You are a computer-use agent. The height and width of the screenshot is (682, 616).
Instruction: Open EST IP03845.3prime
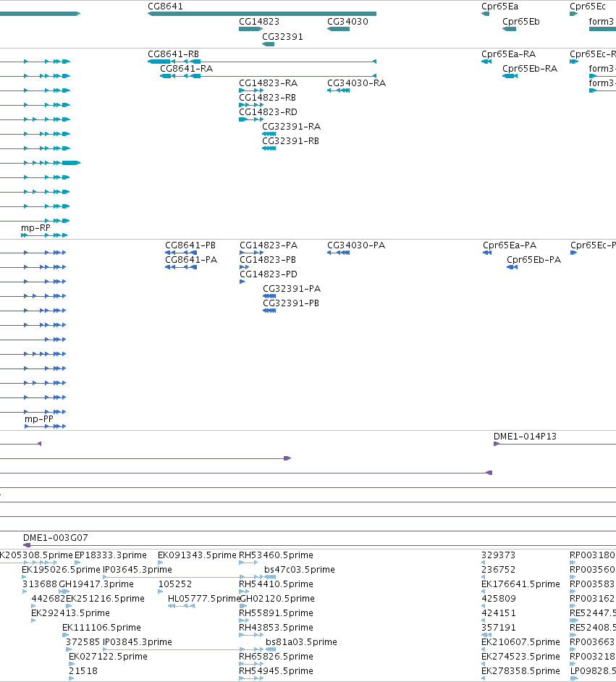click(x=138, y=642)
